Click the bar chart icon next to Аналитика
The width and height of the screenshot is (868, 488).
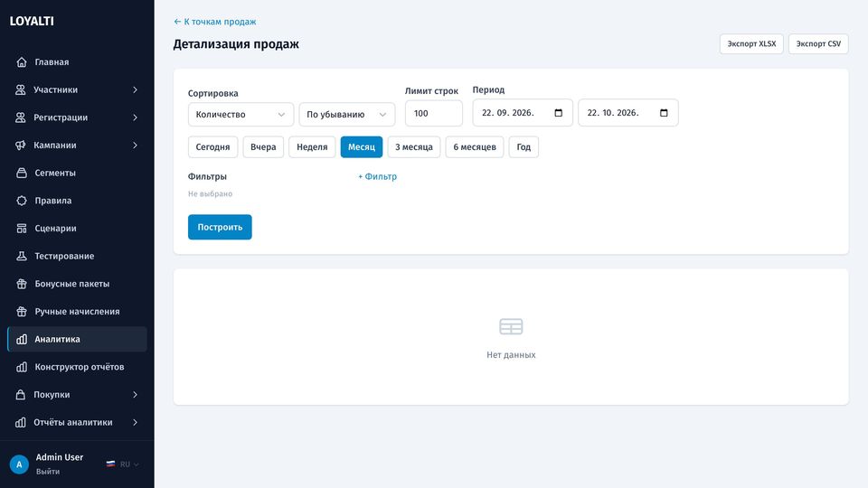click(x=22, y=339)
